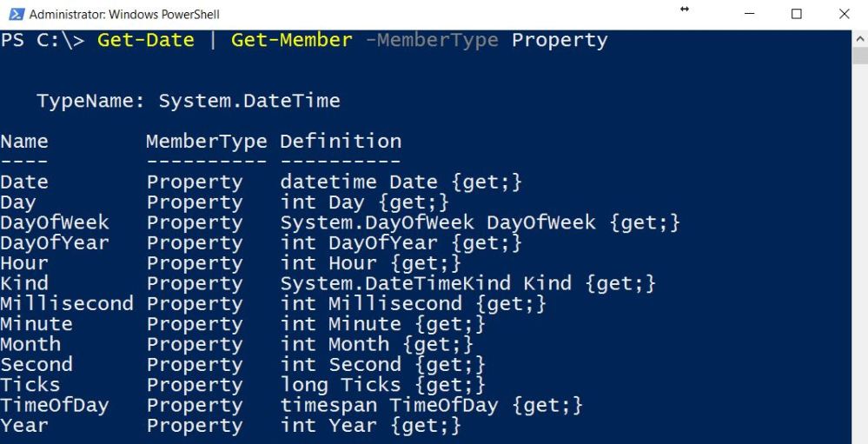Screen dimensions: 868x444
Task: Close the Administrator PowerShell window
Action: point(844,14)
